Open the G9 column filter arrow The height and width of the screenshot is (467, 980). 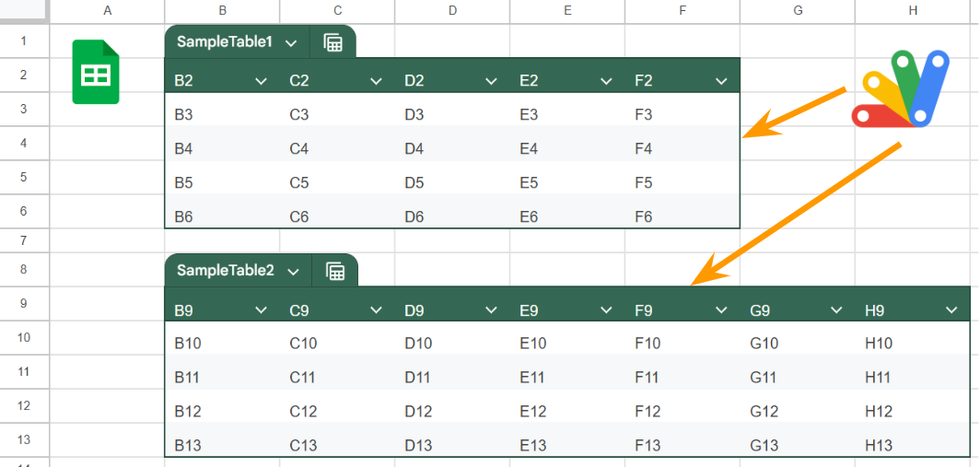click(836, 310)
